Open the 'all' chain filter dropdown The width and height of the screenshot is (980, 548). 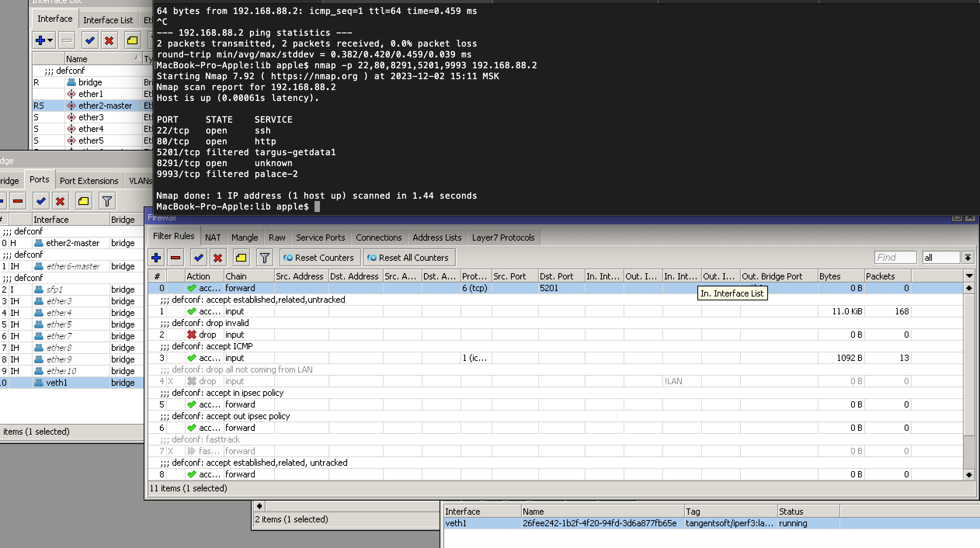click(968, 258)
